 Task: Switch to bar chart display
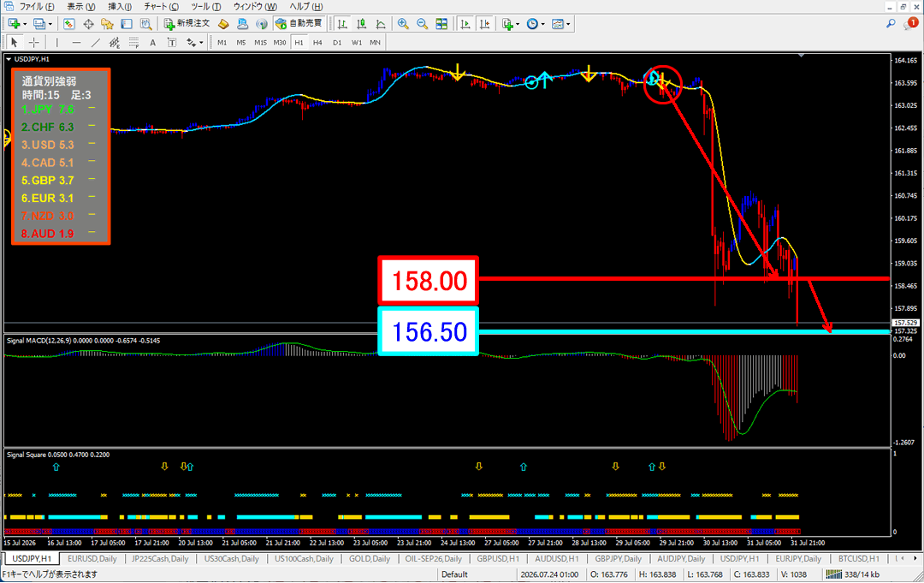point(342,24)
